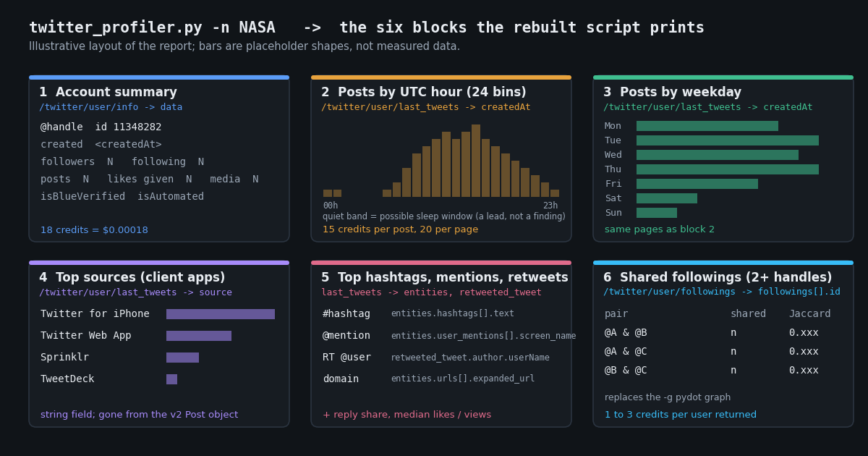868x456 pixels.
Task: Click the '@mention' row label
Action: [346, 336]
